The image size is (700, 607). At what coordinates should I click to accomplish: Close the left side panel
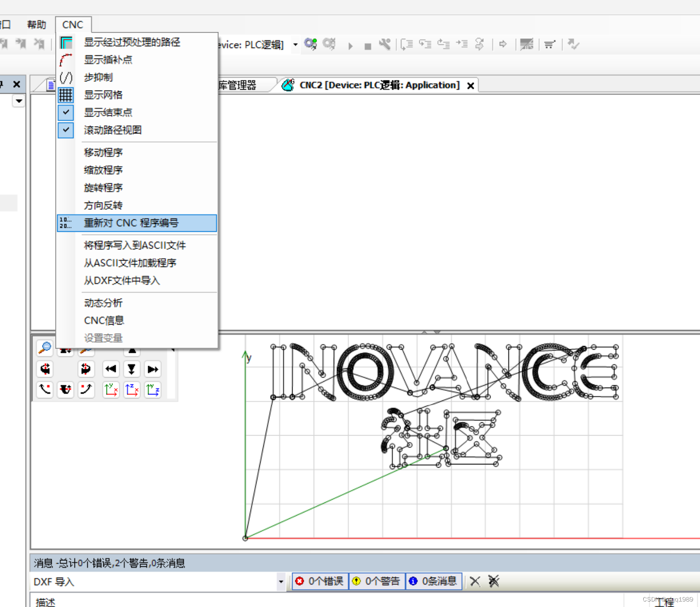point(16,84)
